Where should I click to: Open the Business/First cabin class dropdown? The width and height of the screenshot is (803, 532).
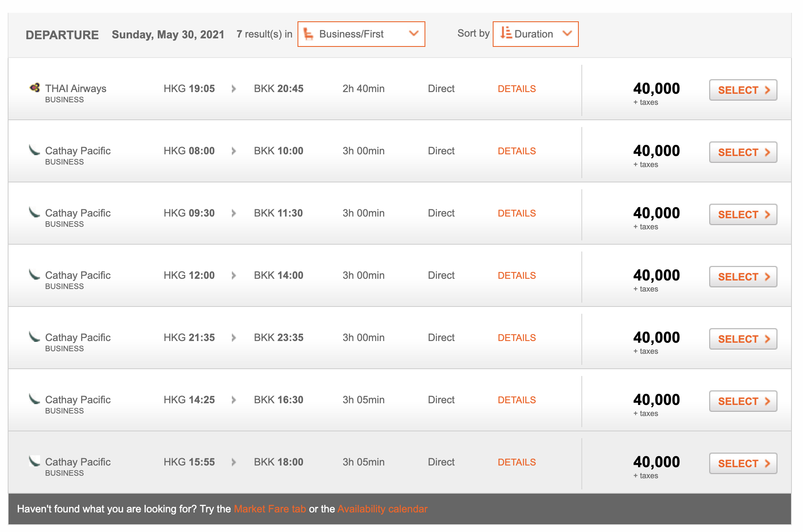(361, 34)
